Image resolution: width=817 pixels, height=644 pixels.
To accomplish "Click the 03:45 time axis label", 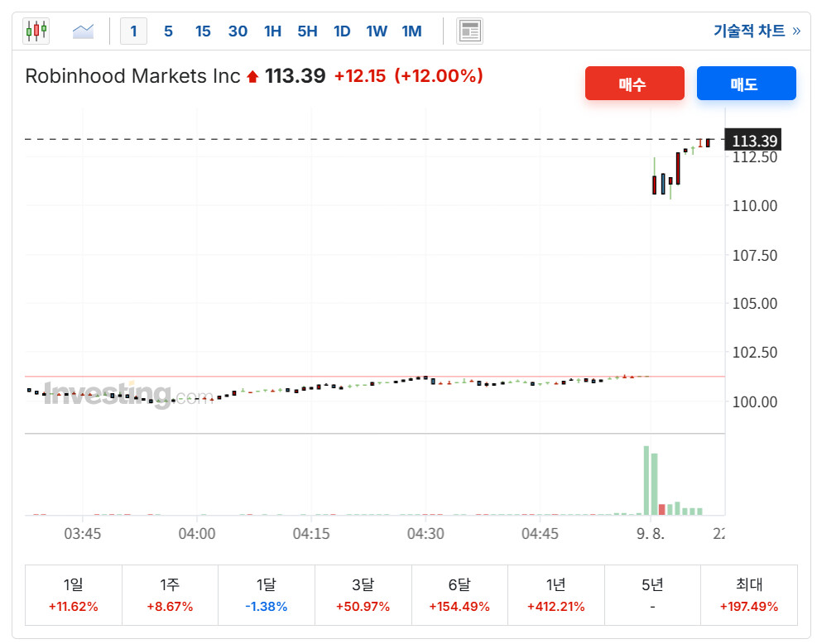I will point(82,534).
